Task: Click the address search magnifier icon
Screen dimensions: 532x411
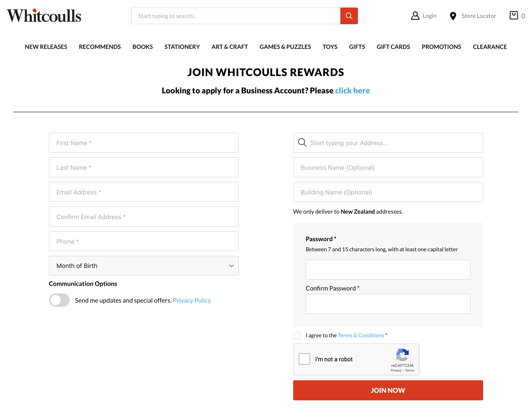Action: point(302,142)
